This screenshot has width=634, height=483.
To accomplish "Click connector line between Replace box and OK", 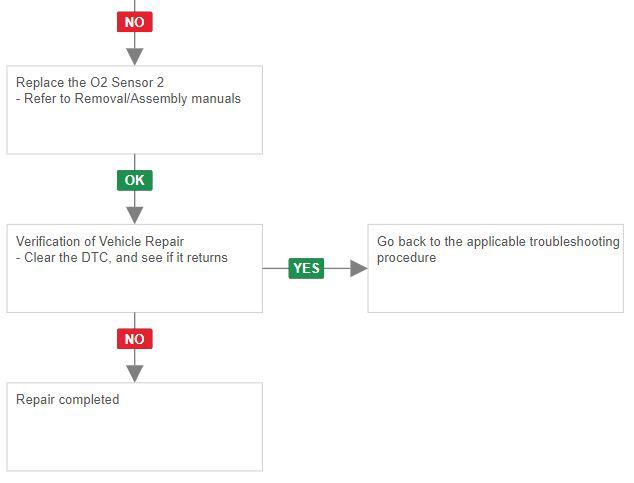I will (134, 162).
